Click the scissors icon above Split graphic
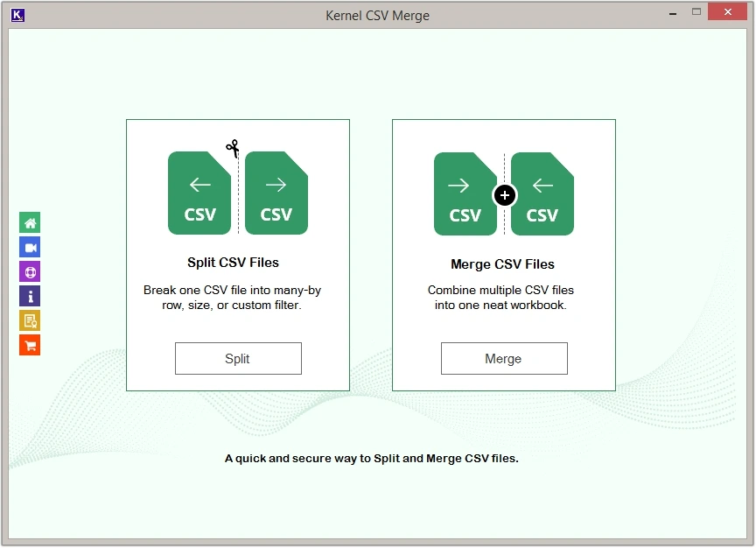Image resolution: width=756 pixels, height=548 pixels. pyautogui.click(x=233, y=148)
